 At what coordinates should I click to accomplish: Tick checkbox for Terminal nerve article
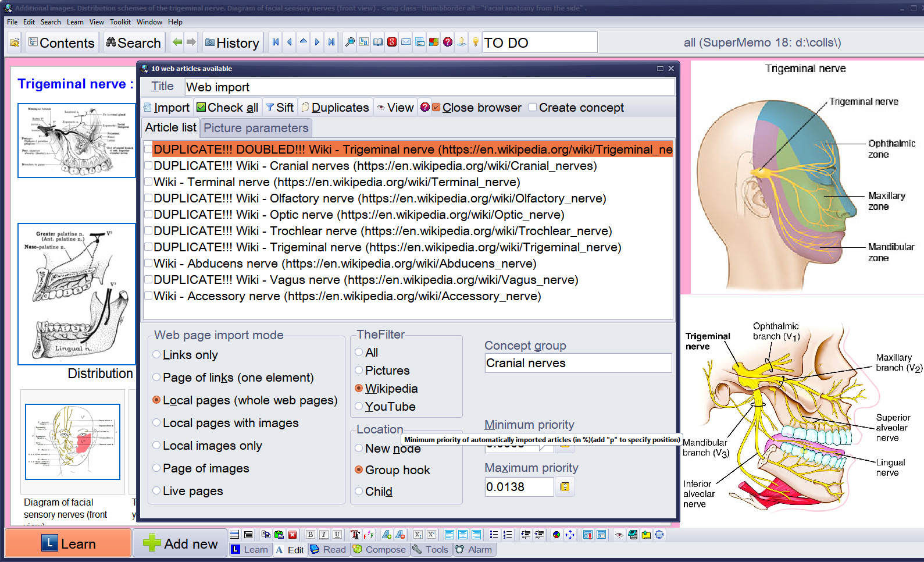tap(149, 182)
